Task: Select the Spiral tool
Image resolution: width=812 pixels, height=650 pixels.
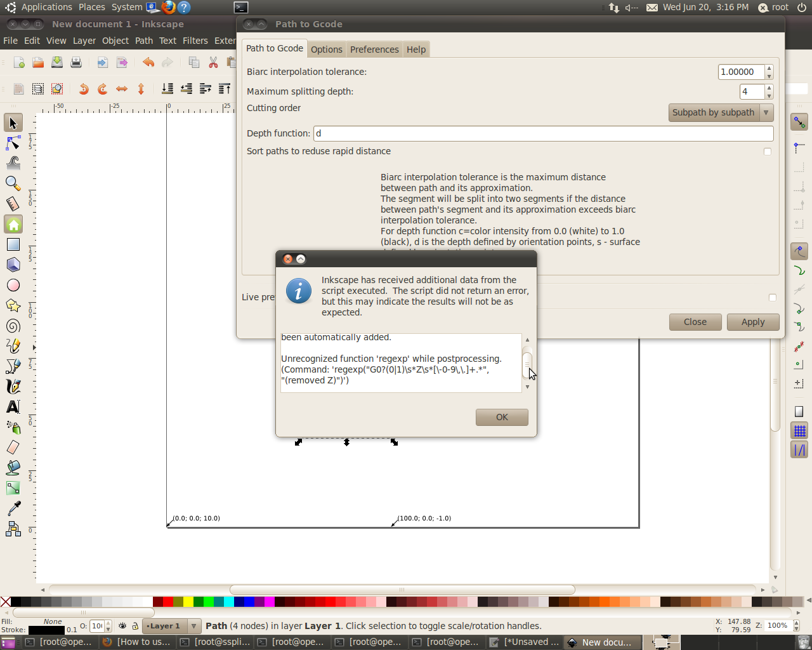Action: click(13, 326)
